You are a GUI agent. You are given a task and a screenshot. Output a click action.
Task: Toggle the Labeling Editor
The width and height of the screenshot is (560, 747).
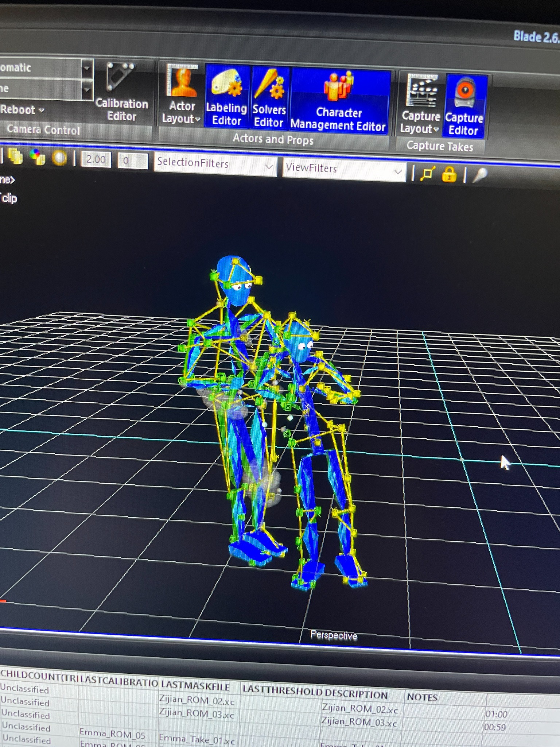point(226,96)
